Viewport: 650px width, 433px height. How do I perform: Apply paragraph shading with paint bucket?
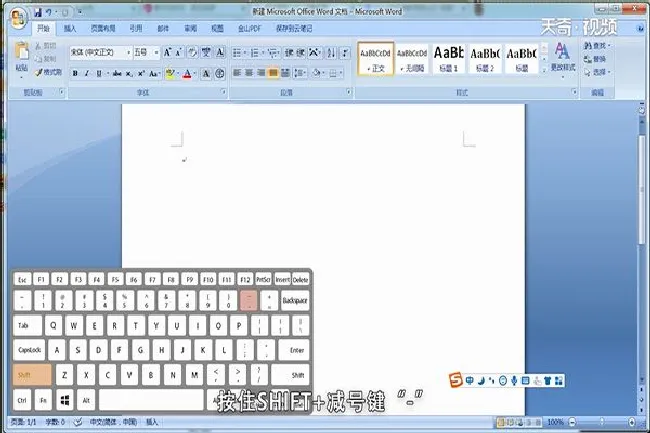coord(316,73)
